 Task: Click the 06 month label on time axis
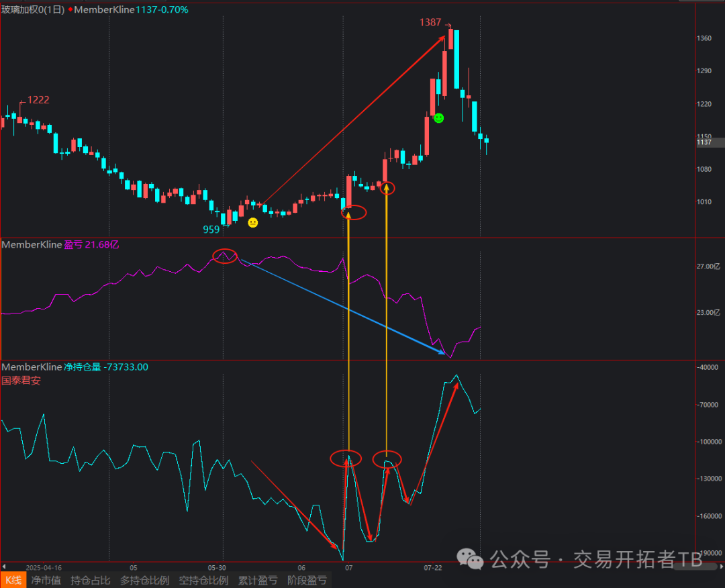[x=301, y=568]
